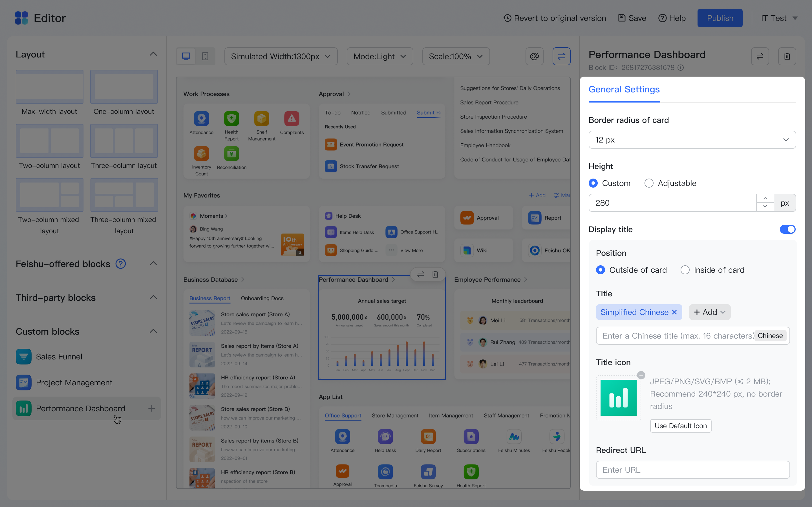This screenshot has width=812, height=507.
Task: Increase the height value with the up stepper
Action: click(x=765, y=199)
